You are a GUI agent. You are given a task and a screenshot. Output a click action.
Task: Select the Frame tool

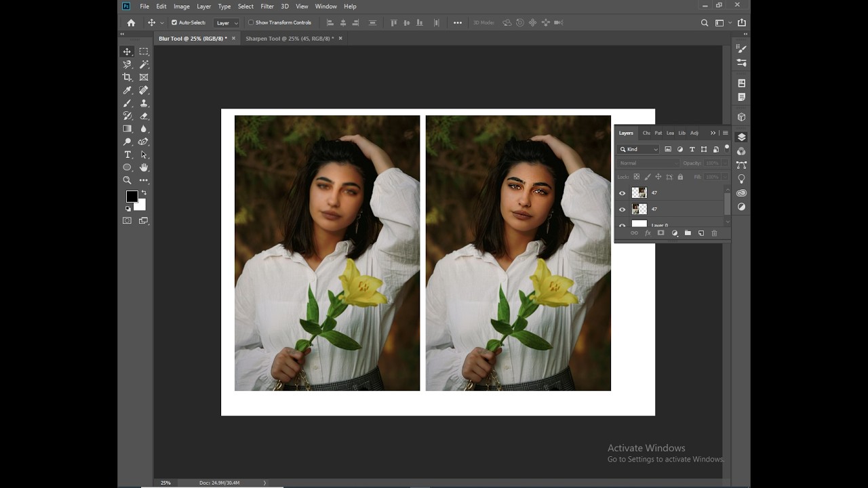click(x=144, y=77)
